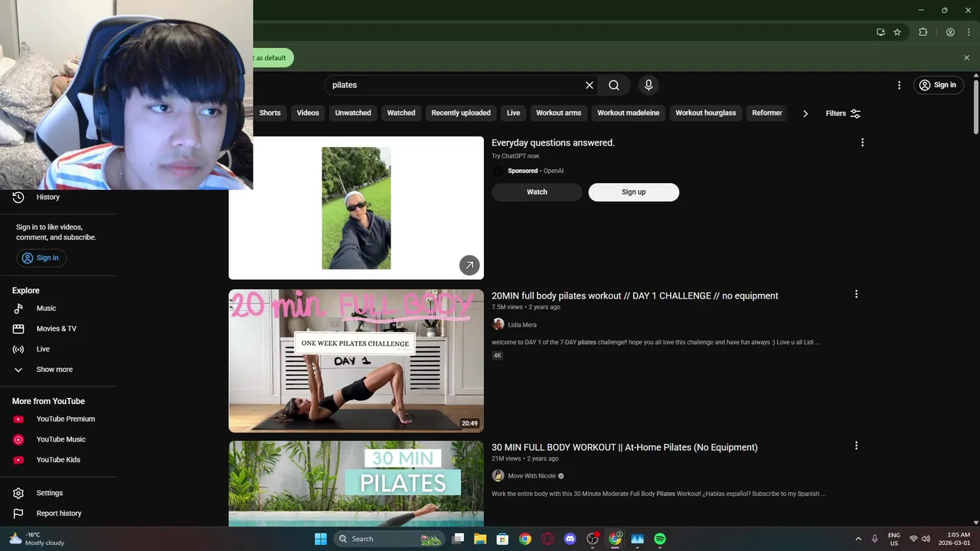
Task: Select the Live filter chip
Action: [x=514, y=112]
